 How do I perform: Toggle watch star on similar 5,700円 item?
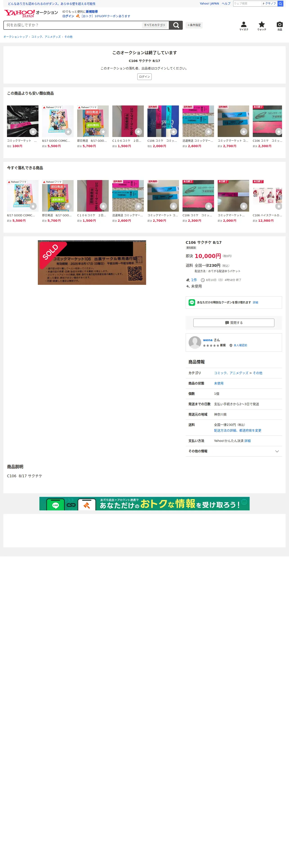tap(103, 132)
